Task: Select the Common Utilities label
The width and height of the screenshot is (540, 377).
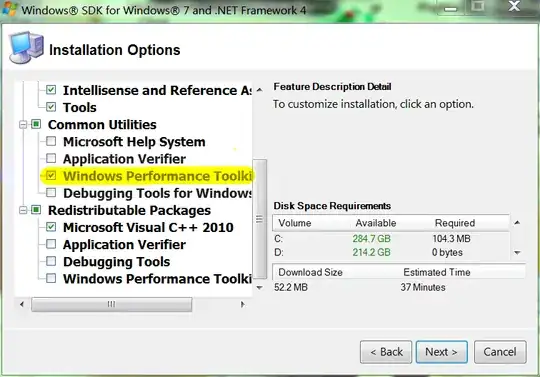Action: pos(102,125)
